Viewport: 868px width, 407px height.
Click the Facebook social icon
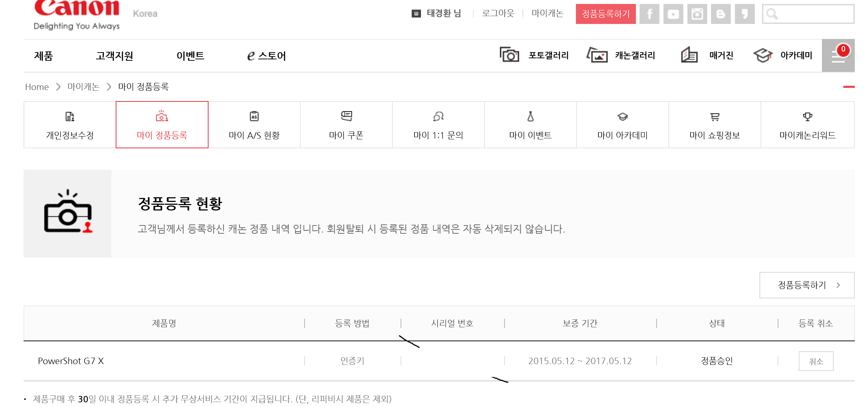pos(649,14)
